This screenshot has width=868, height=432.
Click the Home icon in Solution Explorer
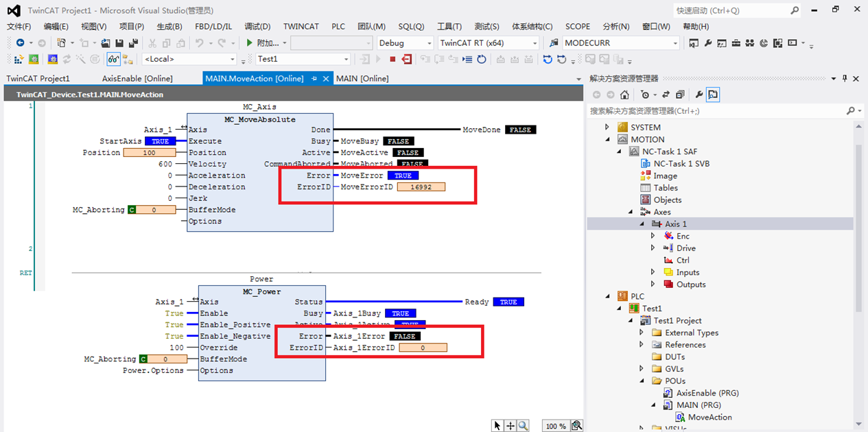[x=624, y=95]
